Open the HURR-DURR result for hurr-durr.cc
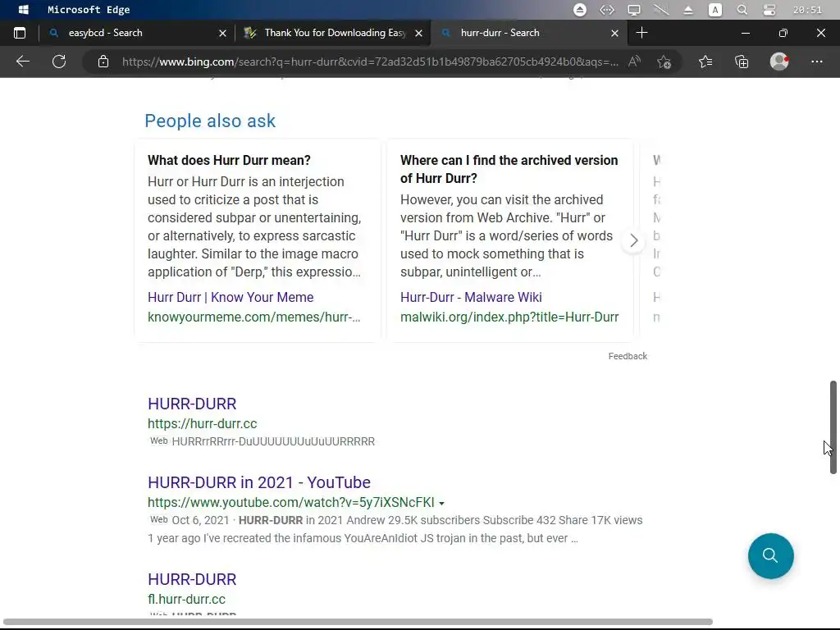The width and height of the screenshot is (840, 630). tap(192, 404)
